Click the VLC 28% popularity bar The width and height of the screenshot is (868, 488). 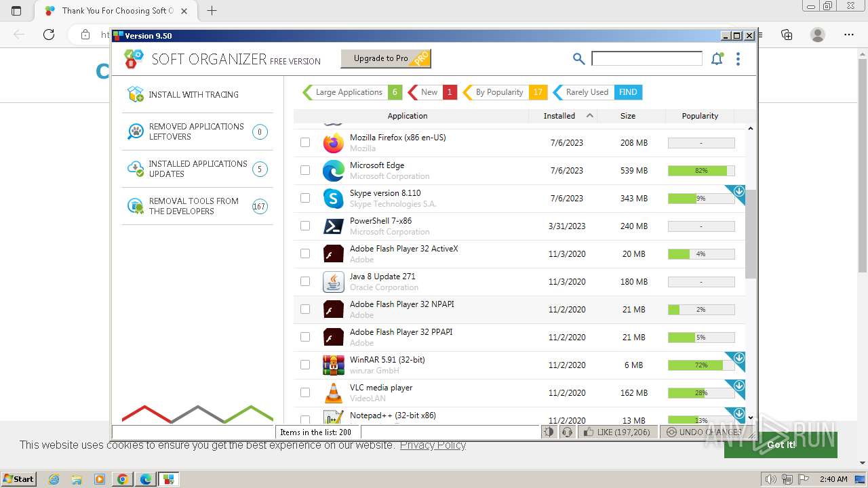tap(701, 392)
